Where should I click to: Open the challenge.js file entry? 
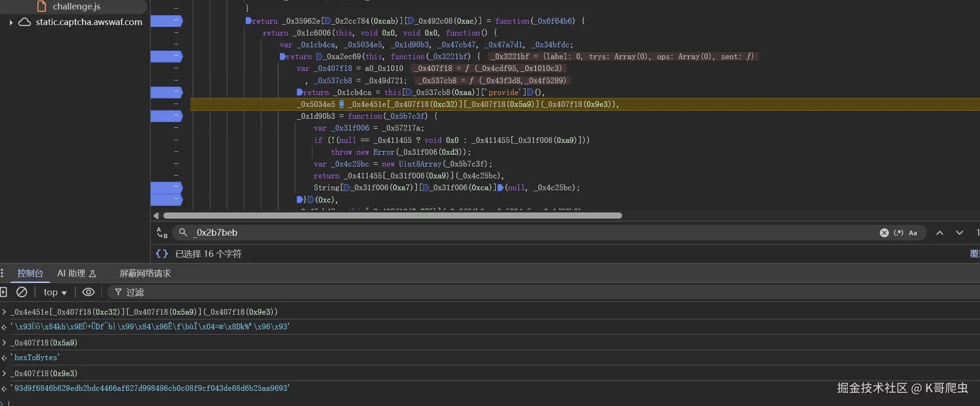[76, 6]
